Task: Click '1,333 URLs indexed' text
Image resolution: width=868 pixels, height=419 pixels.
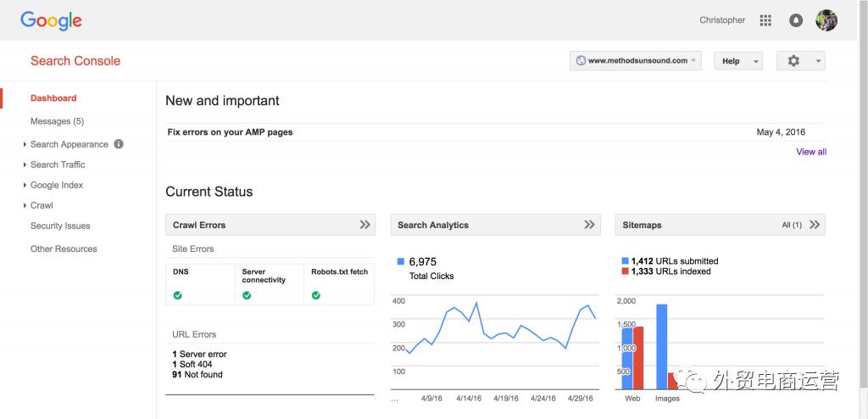Action: coord(671,271)
